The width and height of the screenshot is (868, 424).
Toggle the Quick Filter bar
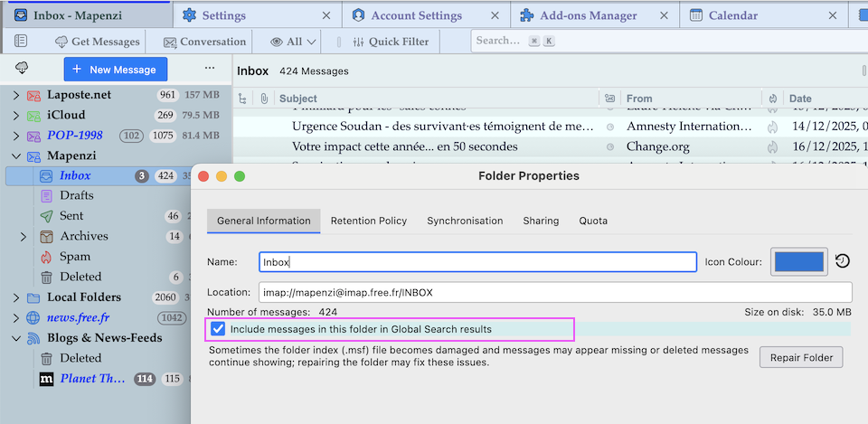(x=389, y=42)
